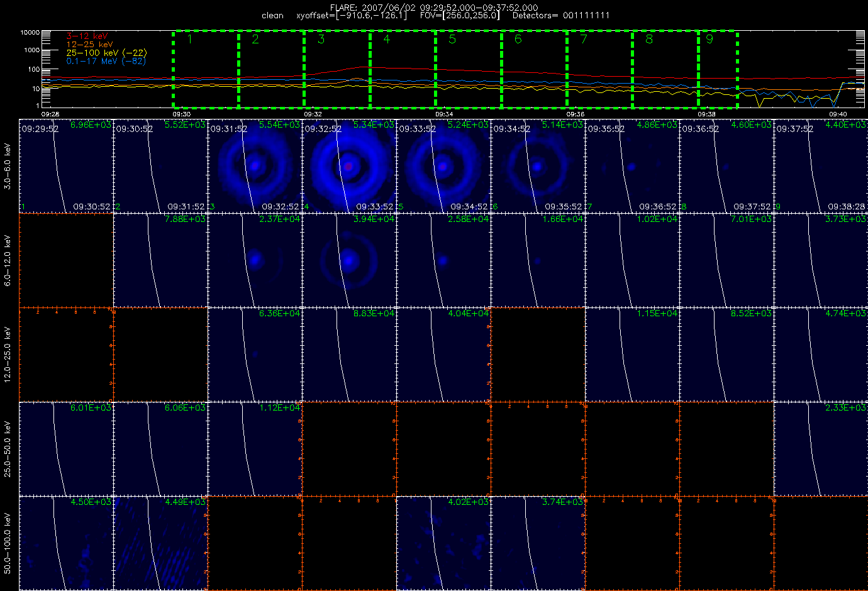Image resolution: width=868 pixels, height=591 pixels.
Task: Click the 8.52E+03 peak value
Action: [x=752, y=313]
